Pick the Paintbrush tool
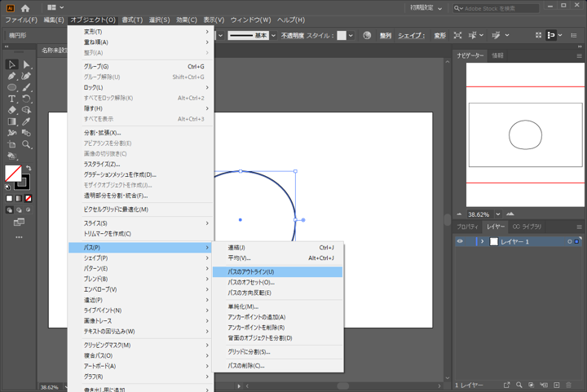Viewport: 587px width, 392px height. pos(26,87)
